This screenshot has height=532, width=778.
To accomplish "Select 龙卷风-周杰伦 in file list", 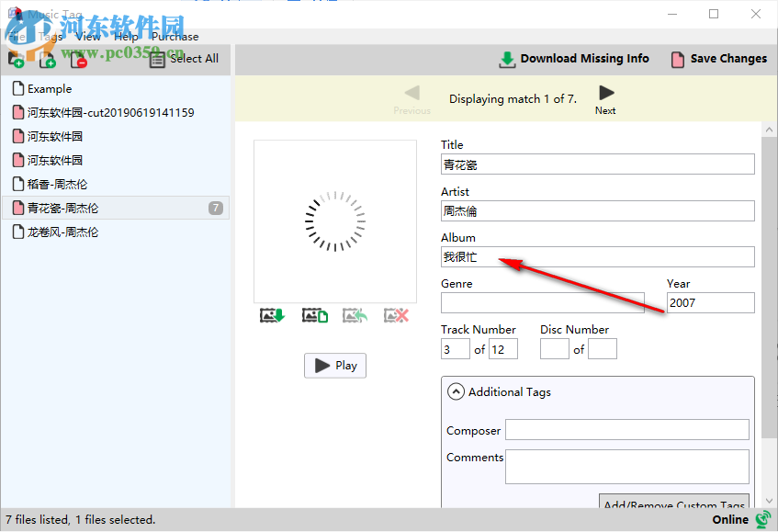I will point(116,232).
